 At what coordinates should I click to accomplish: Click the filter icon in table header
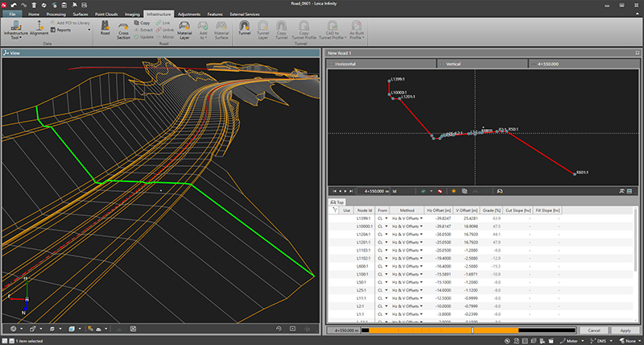click(x=335, y=210)
